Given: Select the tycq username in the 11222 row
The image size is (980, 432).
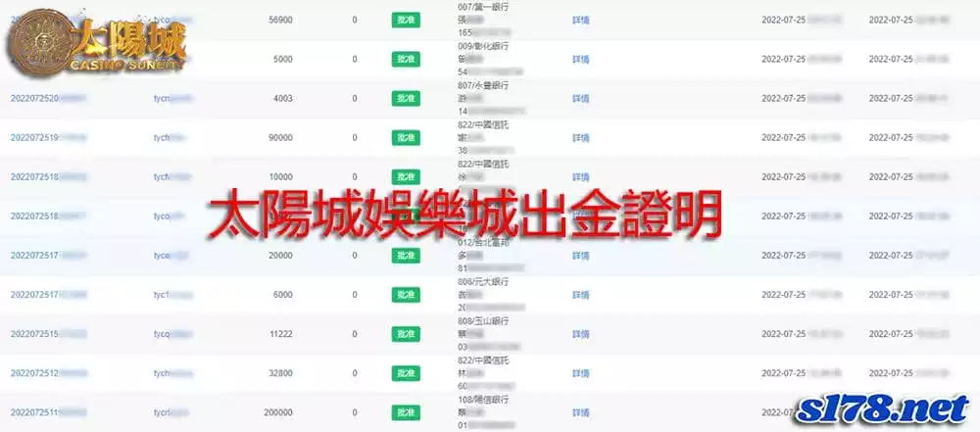Looking at the screenshot, I should coord(173,334).
